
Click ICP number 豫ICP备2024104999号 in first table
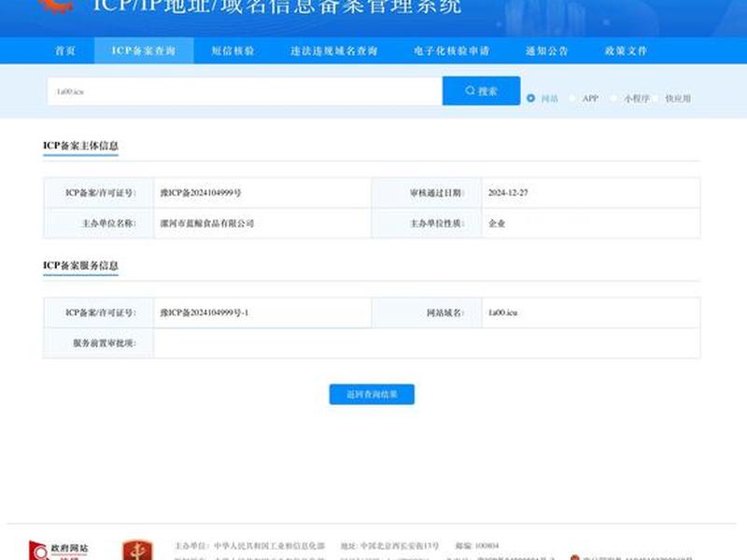(201, 193)
